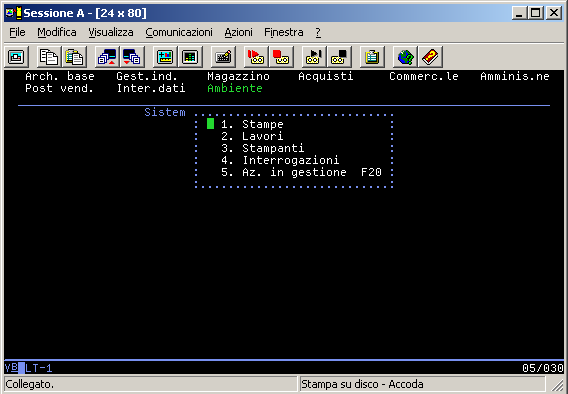Click the session icon in title bar
Screen dimensions: 568x394
pos(14,13)
